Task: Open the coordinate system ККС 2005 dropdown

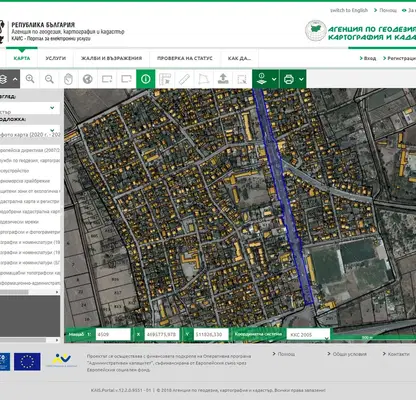Action: coord(308,334)
